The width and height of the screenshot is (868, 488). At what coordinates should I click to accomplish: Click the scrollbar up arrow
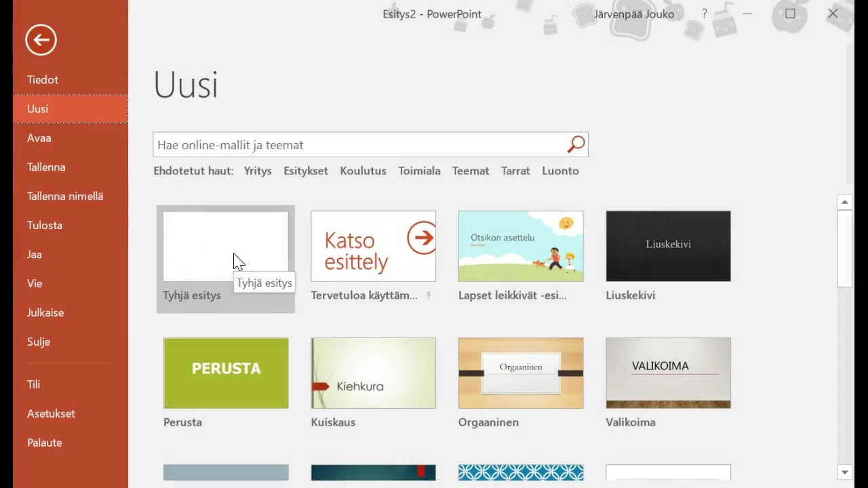point(844,202)
